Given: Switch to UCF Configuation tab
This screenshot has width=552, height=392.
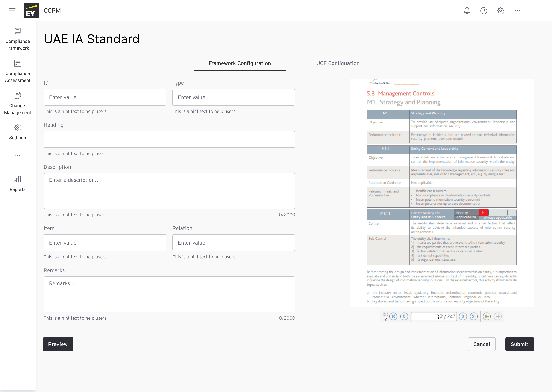Looking at the screenshot, I should point(338,63).
